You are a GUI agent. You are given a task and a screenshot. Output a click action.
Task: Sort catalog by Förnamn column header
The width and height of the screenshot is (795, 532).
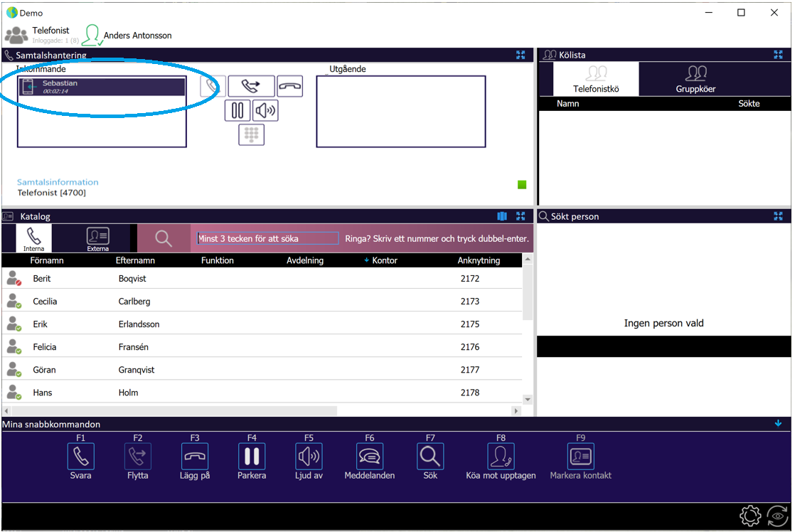tap(47, 260)
